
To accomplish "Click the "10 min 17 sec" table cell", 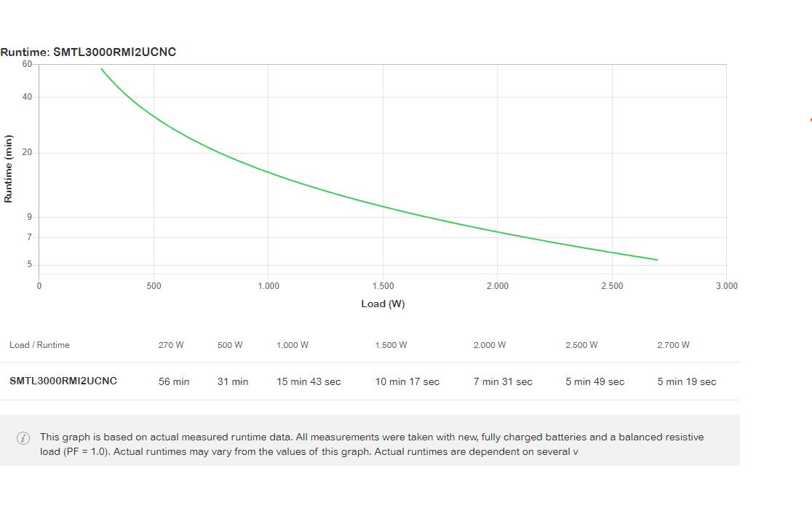I will [407, 381].
